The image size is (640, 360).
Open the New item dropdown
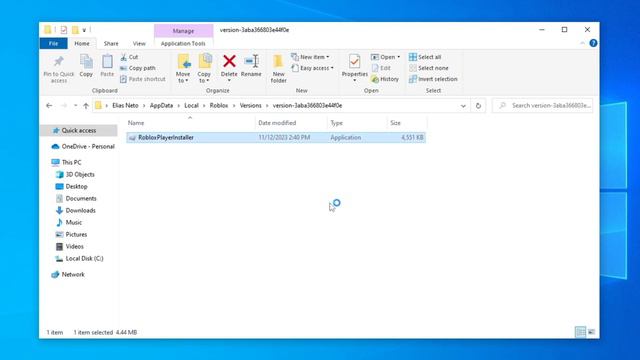tap(311, 57)
